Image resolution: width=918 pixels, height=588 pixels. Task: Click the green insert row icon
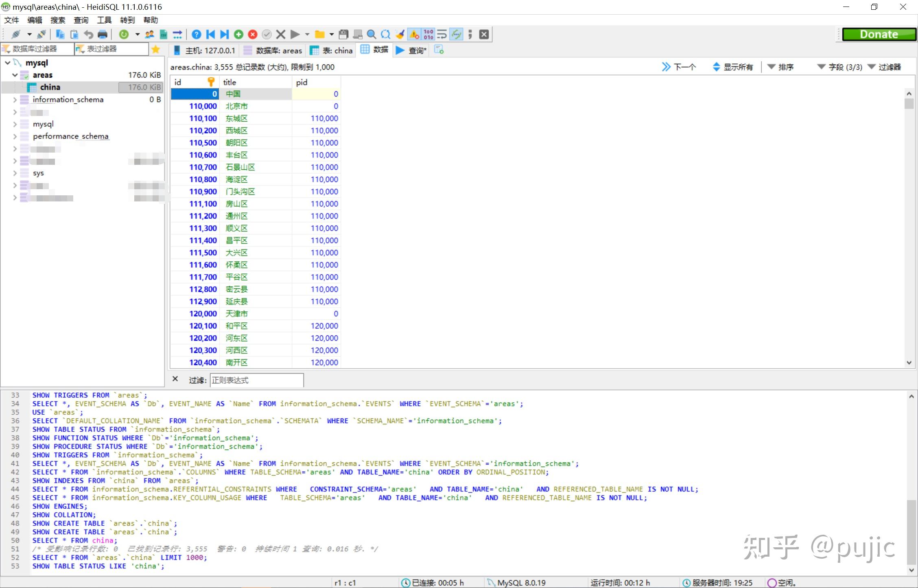pos(239,35)
